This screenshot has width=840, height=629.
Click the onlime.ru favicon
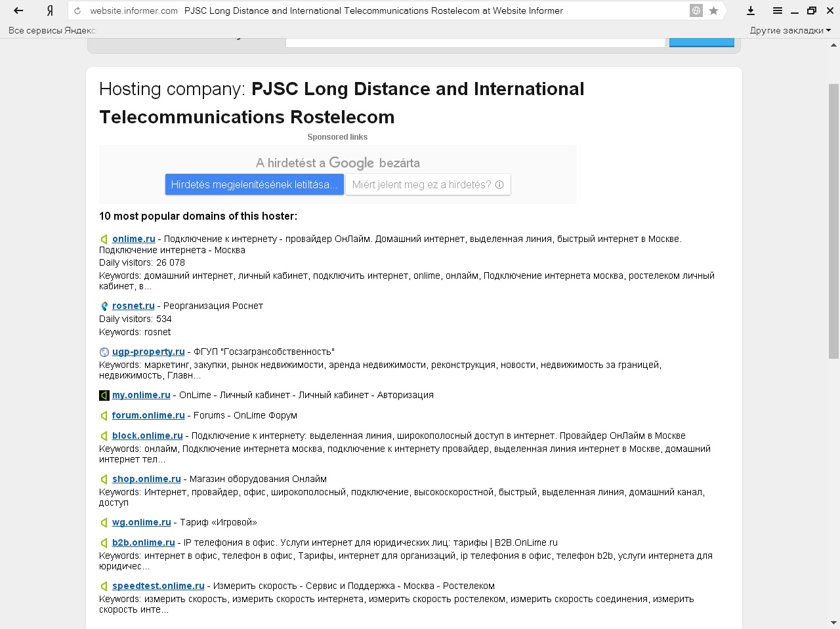coord(104,239)
